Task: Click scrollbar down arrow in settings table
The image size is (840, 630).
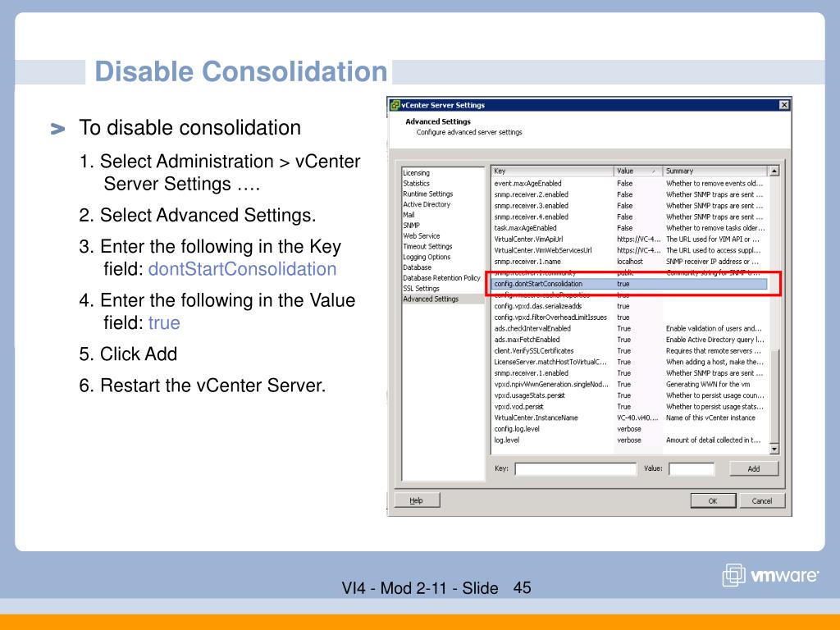Action: (x=774, y=449)
